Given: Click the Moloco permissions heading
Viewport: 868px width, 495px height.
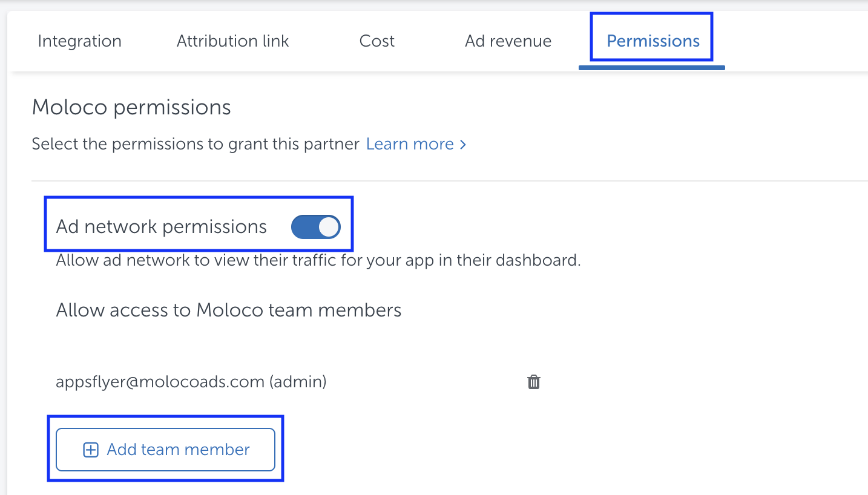Looking at the screenshot, I should coord(131,108).
